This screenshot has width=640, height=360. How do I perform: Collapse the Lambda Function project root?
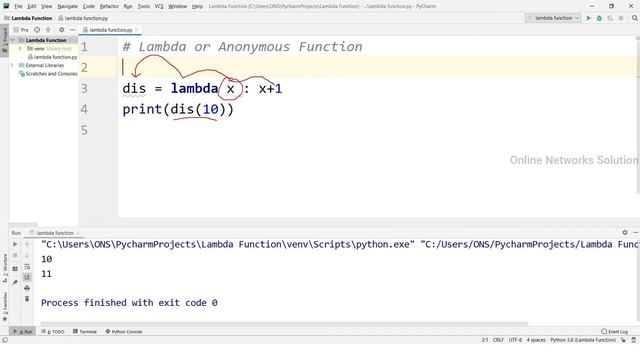12,40
